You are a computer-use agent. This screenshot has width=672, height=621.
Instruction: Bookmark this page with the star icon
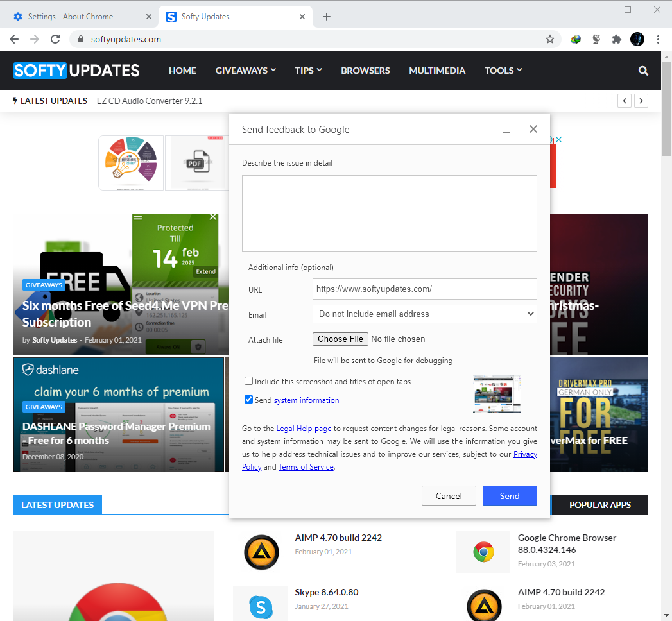point(550,39)
